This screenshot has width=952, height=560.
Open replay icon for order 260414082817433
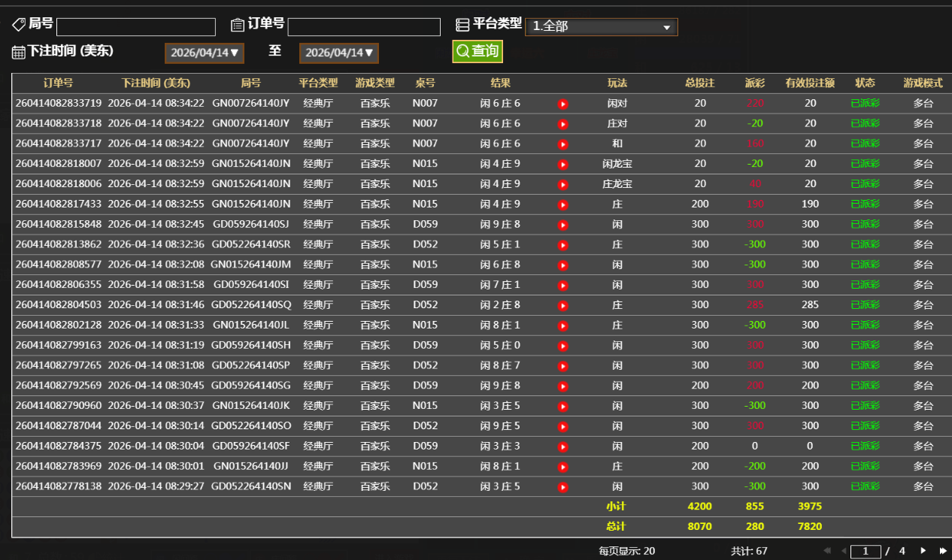(x=562, y=204)
